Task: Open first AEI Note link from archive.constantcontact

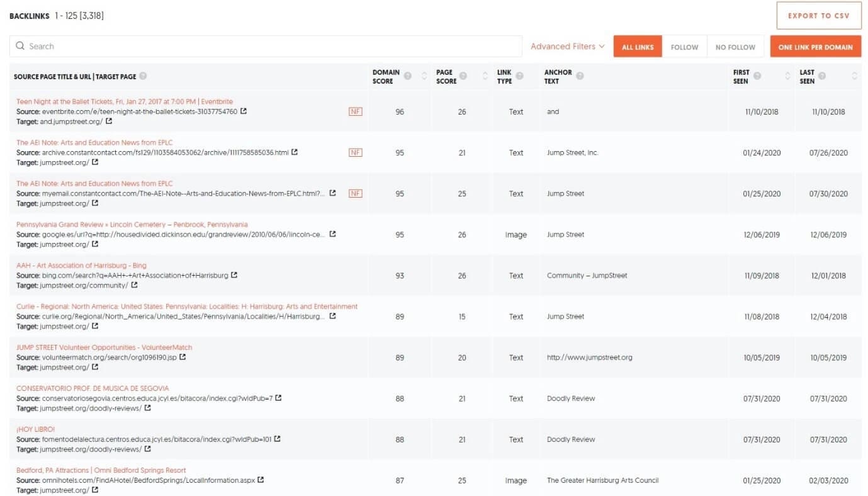Action: 94,142
